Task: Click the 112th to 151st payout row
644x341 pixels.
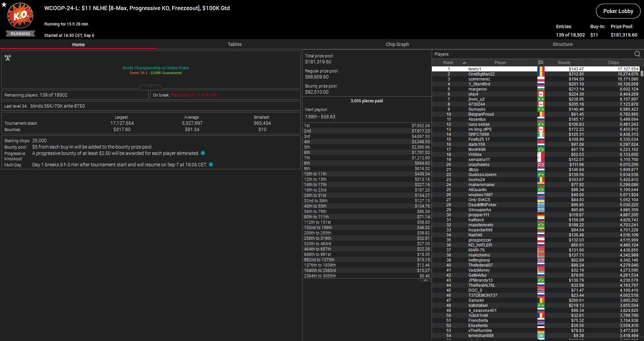Action: (x=367, y=222)
